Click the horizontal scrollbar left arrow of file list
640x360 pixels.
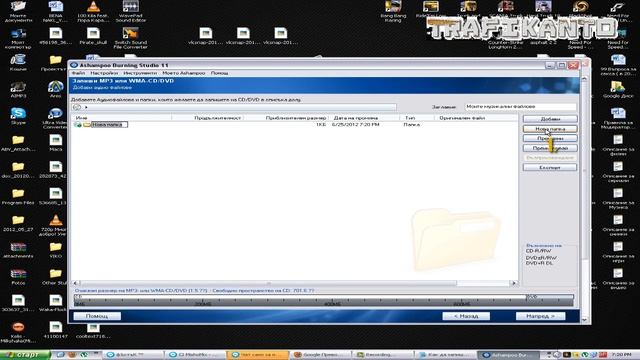pyautogui.click(x=76, y=283)
